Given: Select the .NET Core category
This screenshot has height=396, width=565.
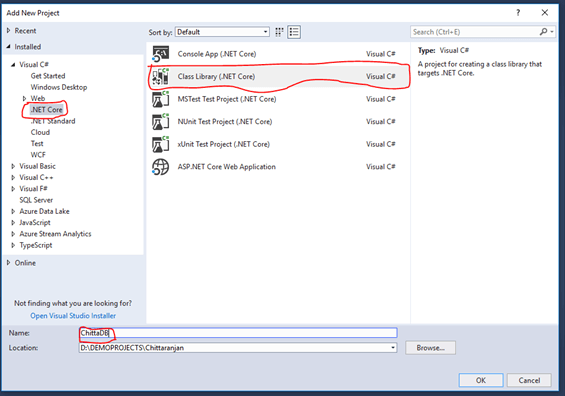Looking at the screenshot, I should (46, 110).
